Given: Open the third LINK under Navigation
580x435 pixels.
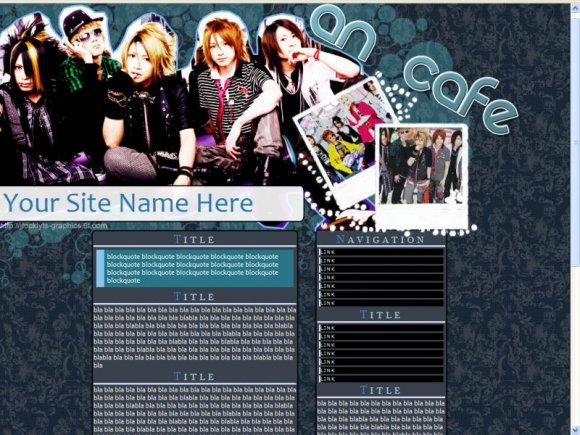Looking at the screenshot, I should point(381,269).
